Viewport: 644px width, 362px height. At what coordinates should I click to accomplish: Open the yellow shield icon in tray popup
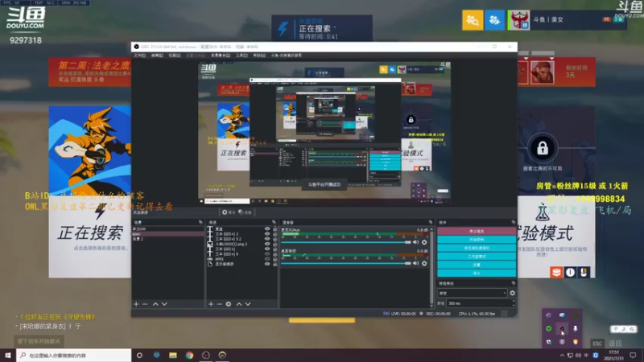(576, 341)
